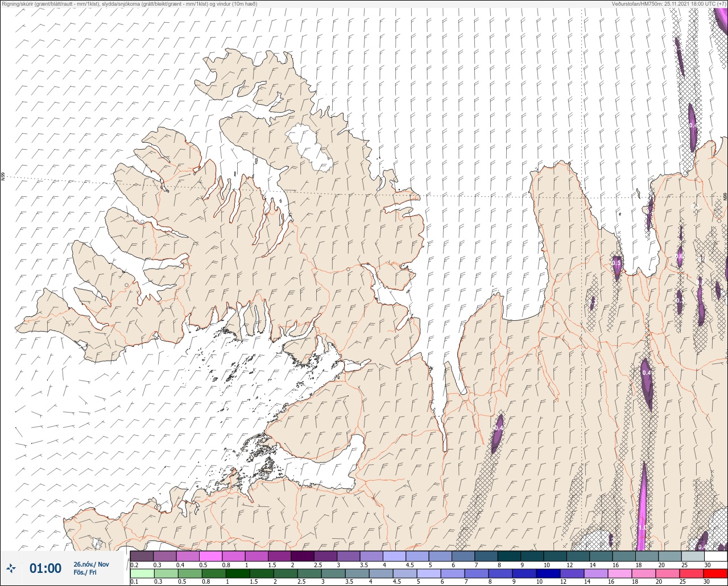Select the bright pink 0.5 swatch in the upper legend row
The image size is (728, 586).
tap(210, 556)
